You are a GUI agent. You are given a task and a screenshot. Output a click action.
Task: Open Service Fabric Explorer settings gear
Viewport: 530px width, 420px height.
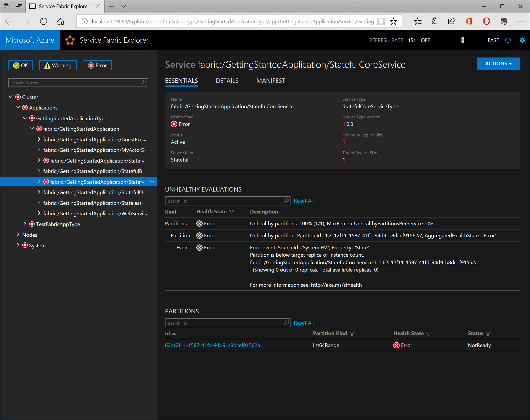tap(522, 40)
